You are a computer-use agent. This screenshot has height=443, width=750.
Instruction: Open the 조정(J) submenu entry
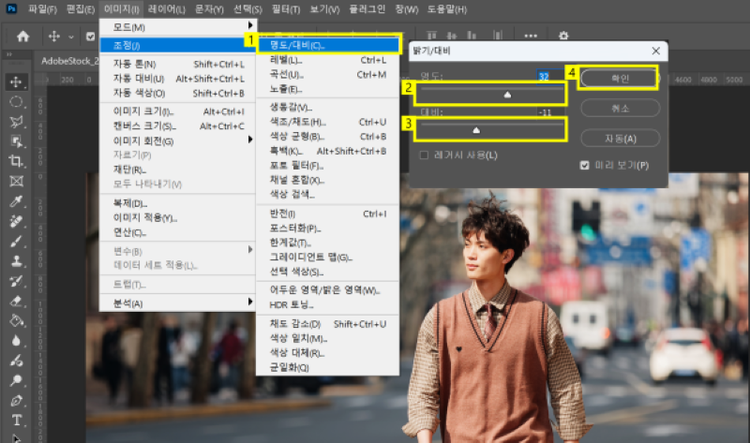click(177, 45)
